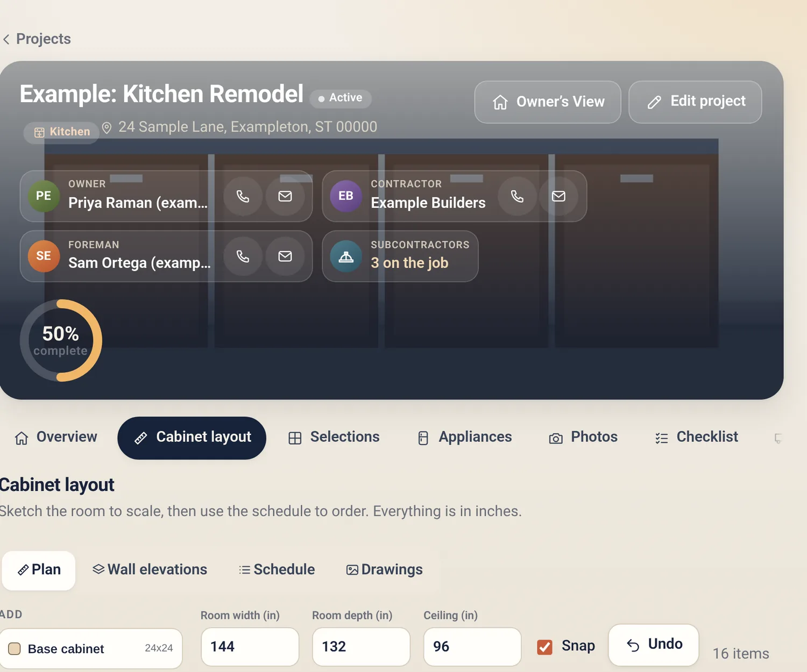This screenshot has height=672, width=807.
Task: Toggle the Snap checkbox
Action: (544, 647)
